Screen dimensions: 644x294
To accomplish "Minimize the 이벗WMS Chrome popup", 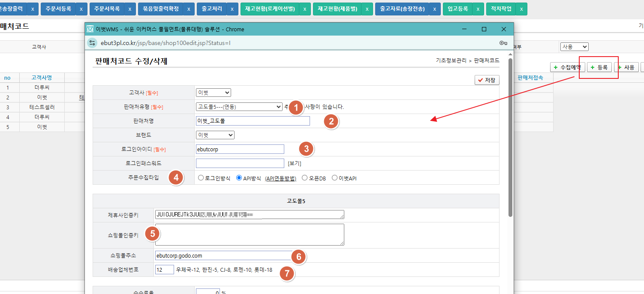I will click(x=464, y=29).
